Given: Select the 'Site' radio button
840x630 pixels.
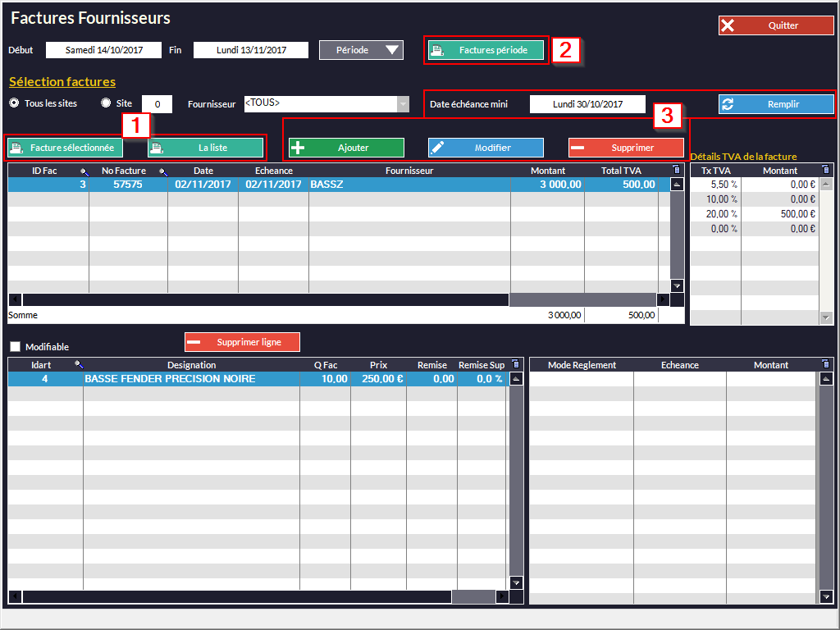Looking at the screenshot, I should (x=106, y=103).
